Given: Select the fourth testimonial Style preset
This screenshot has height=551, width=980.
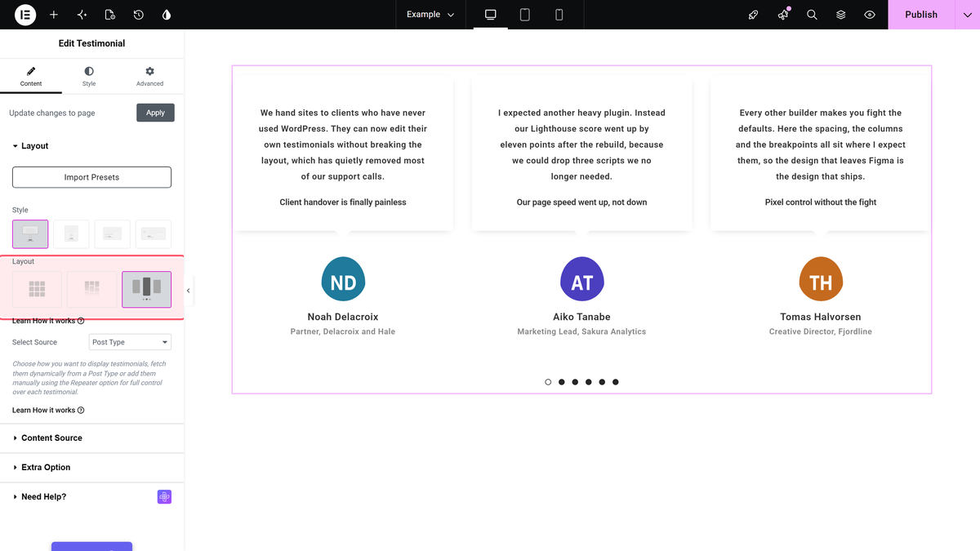Looking at the screenshot, I should (x=154, y=234).
